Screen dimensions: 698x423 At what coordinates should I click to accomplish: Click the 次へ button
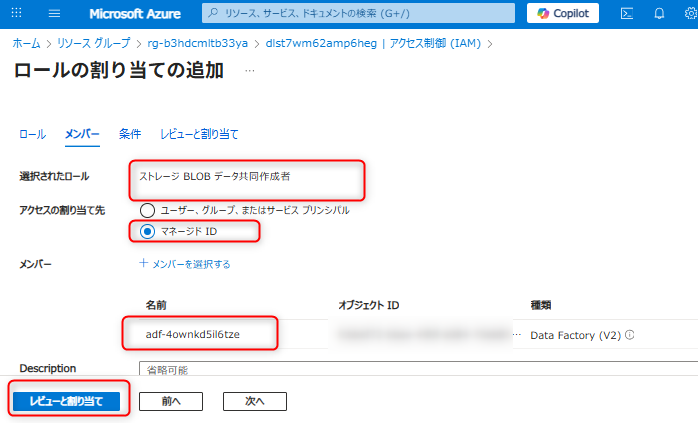(x=255, y=402)
